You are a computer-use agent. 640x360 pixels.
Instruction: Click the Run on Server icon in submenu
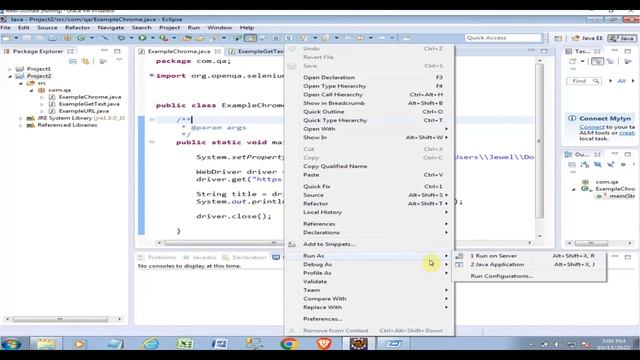pyautogui.click(x=459, y=256)
